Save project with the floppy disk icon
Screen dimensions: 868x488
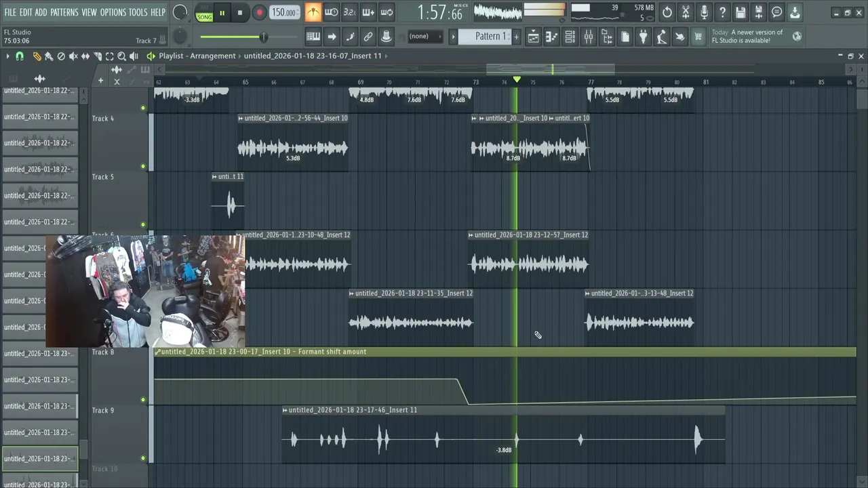(x=741, y=12)
